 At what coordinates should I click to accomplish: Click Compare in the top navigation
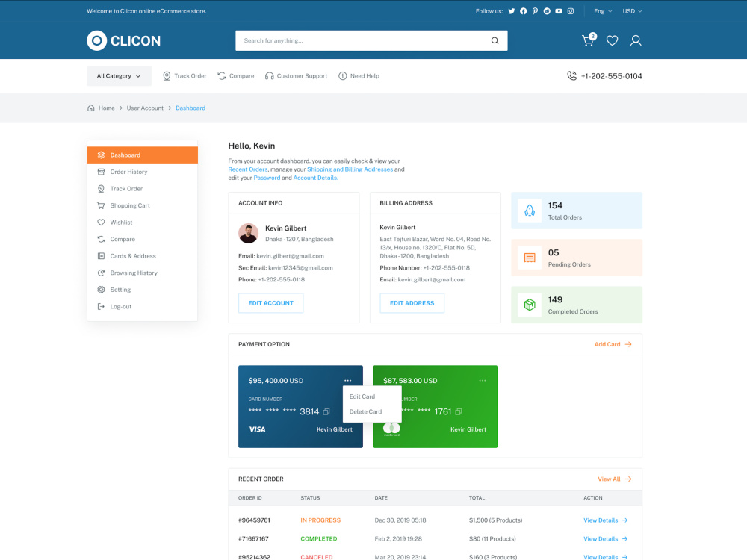pyautogui.click(x=236, y=75)
